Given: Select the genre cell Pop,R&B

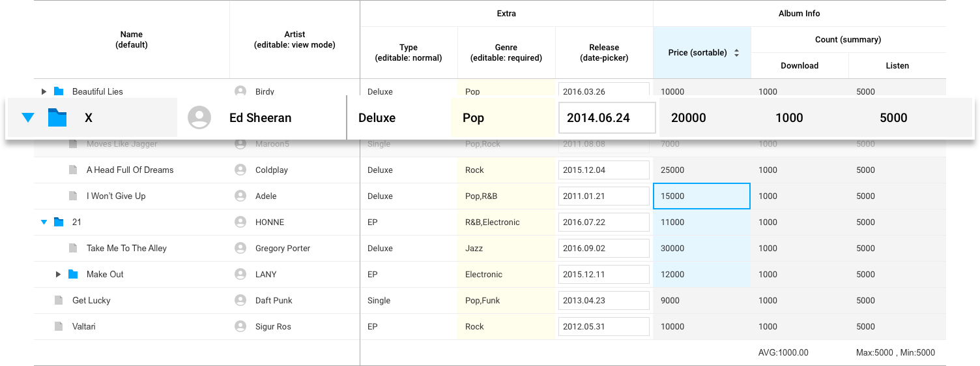Looking at the screenshot, I should 506,196.
